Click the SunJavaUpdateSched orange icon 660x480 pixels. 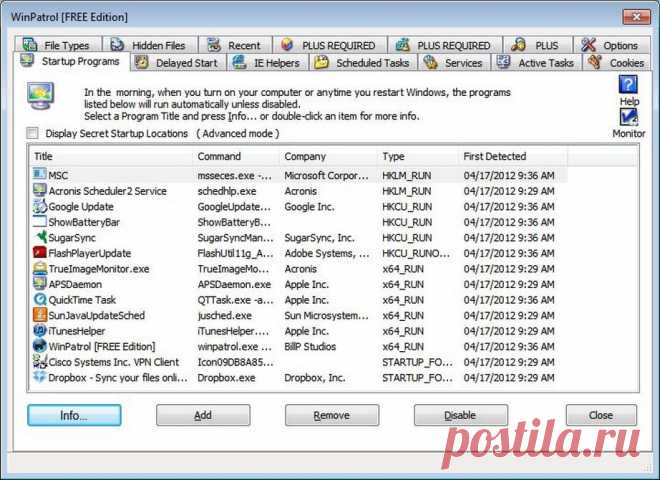[40, 315]
